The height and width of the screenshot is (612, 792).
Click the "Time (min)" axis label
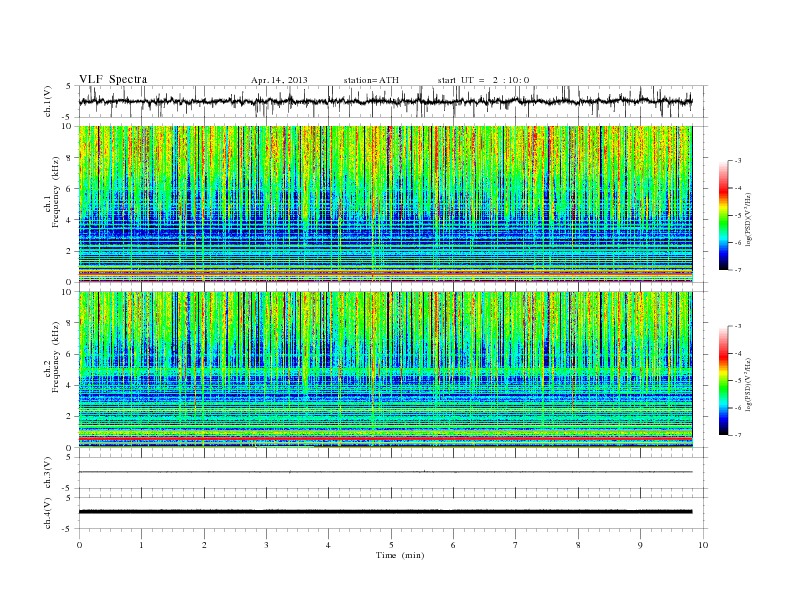point(400,555)
